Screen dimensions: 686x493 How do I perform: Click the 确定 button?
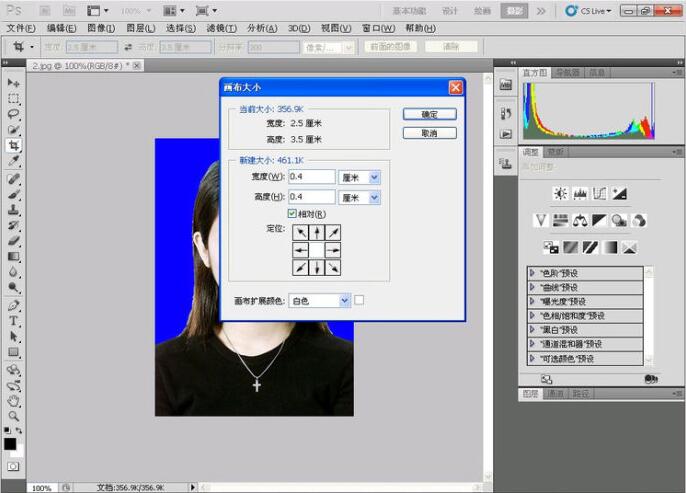(x=429, y=114)
